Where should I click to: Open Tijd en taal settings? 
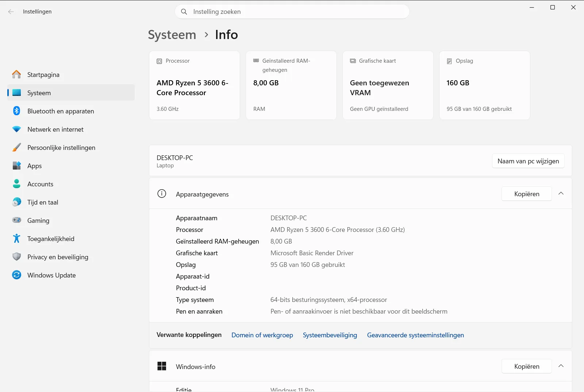71,202
